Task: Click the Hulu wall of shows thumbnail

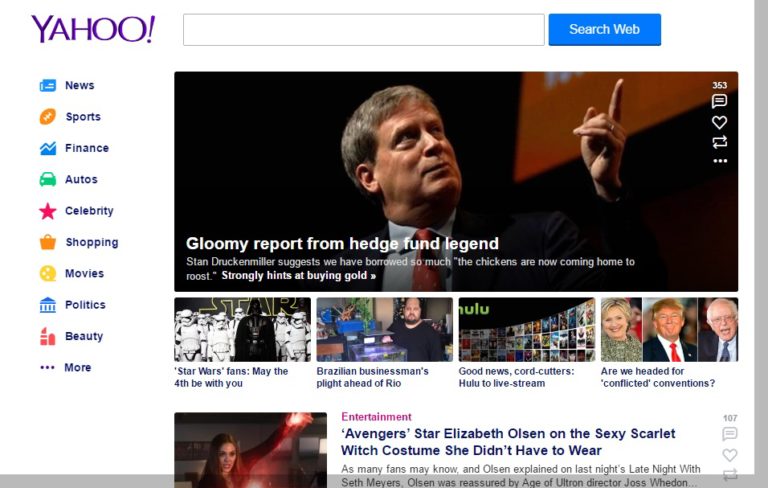Action: click(527, 330)
